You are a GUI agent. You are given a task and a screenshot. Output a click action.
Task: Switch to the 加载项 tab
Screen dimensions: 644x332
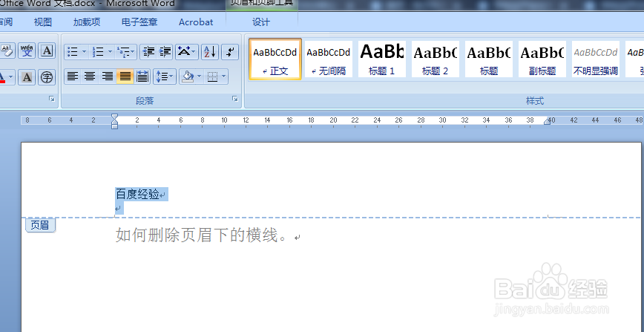[x=87, y=22]
